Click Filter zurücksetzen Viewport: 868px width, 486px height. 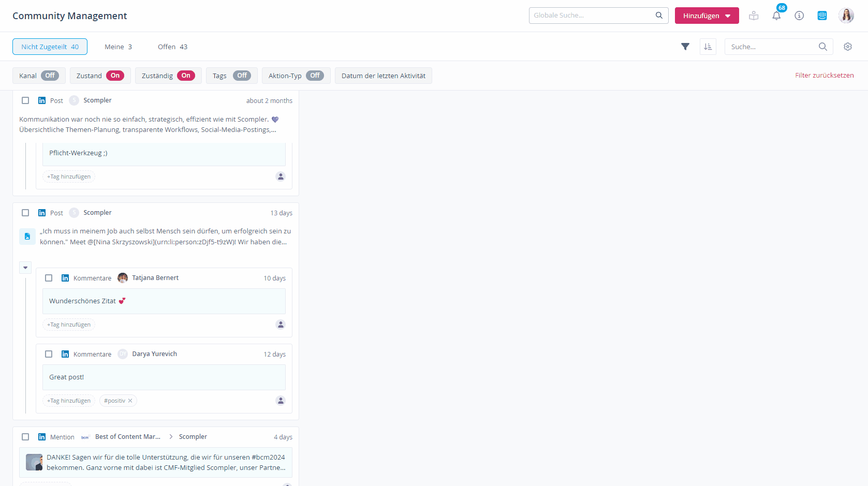coord(825,75)
